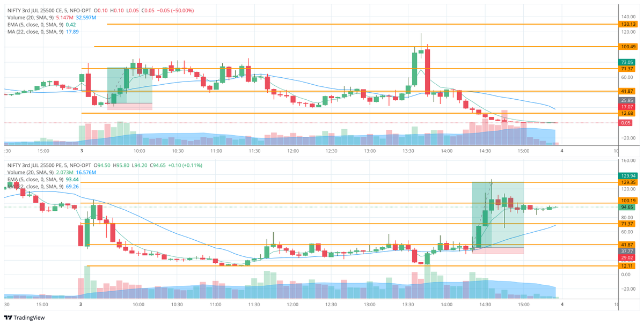
Task: Click the red 17.07 price tag
Action: 626,107
